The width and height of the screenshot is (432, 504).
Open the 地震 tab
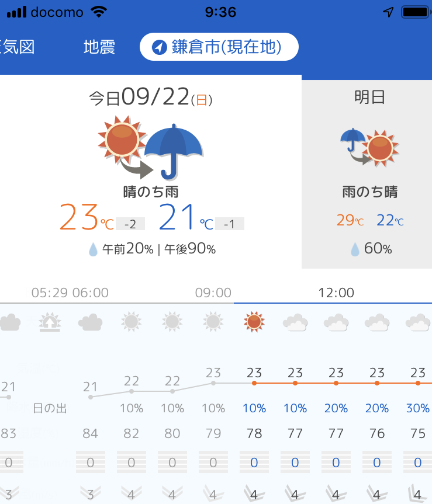pos(99,47)
